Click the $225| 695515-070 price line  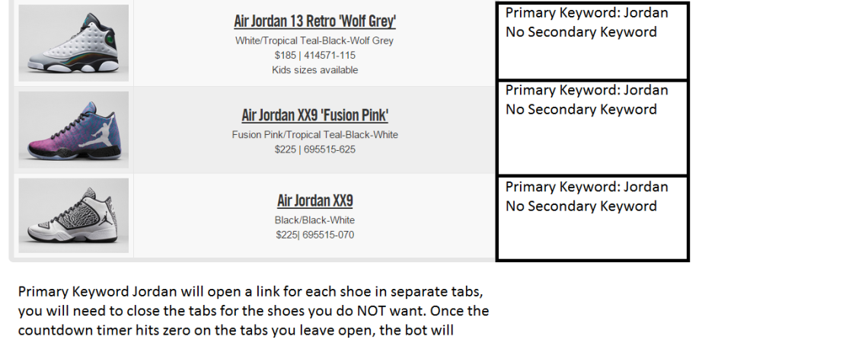(x=314, y=235)
